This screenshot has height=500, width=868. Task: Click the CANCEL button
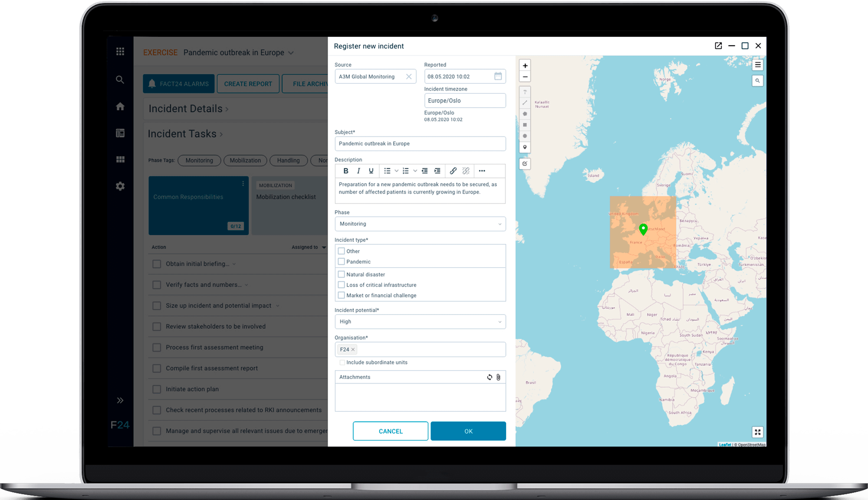390,431
